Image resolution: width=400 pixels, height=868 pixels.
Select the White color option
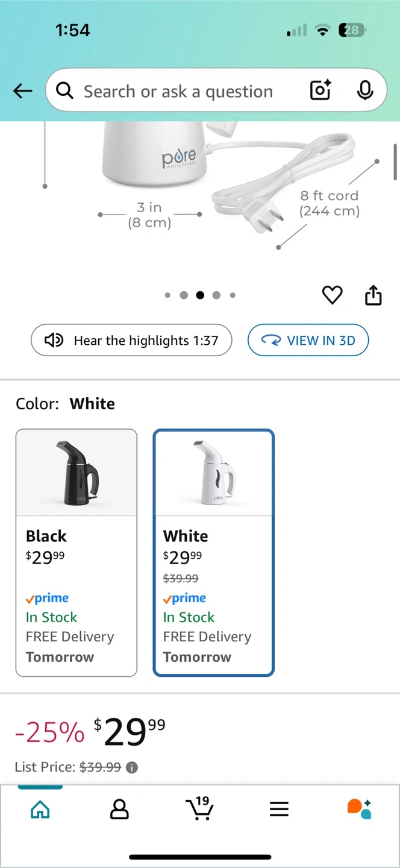point(214,552)
